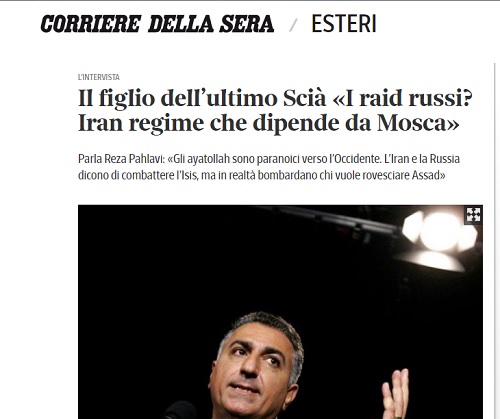Click the slash separator before ESTERI

pyautogui.click(x=293, y=25)
